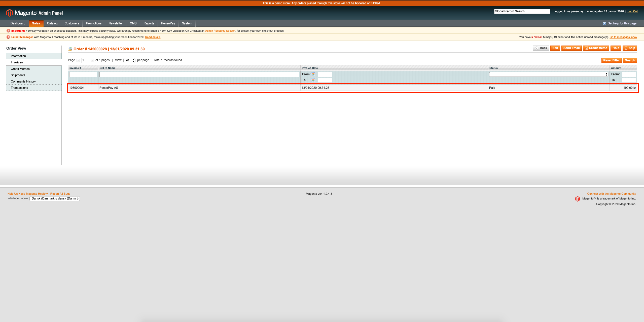Click the order icon beside Order # 145000028

(70, 49)
